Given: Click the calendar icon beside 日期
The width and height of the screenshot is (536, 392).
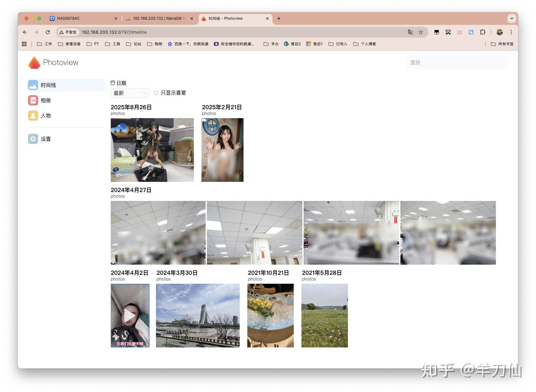Looking at the screenshot, I should point(113,82).
